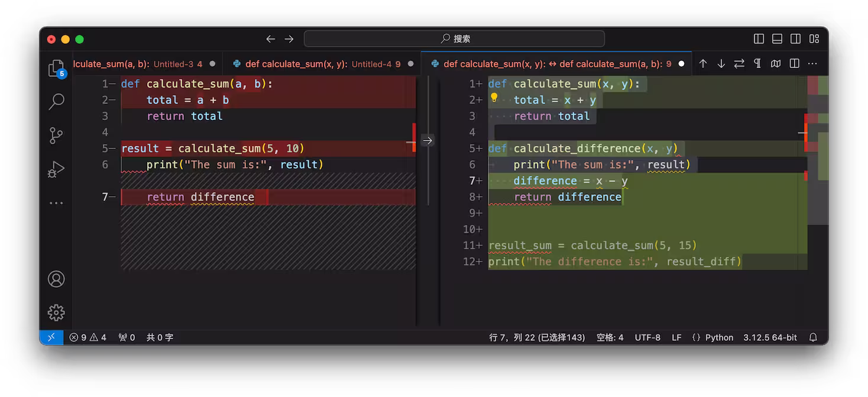Click the search command center field

coord(454,39)
